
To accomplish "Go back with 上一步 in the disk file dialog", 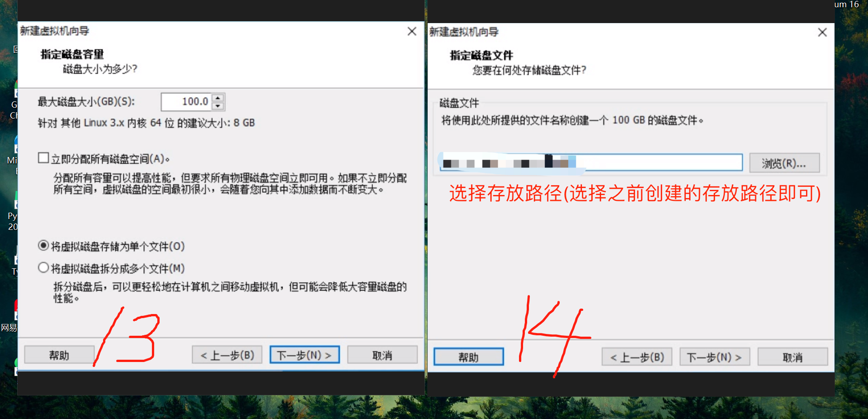I will pyautogui.click(x=637, y=357).
